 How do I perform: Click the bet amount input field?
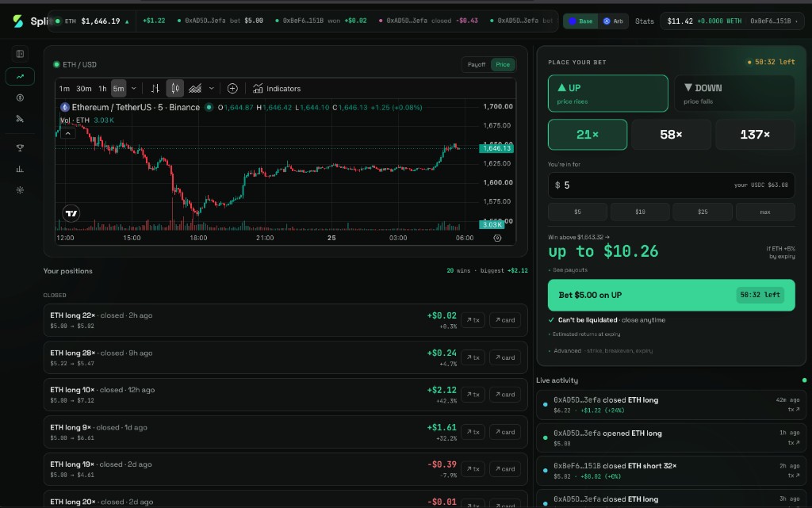(671, 185)
